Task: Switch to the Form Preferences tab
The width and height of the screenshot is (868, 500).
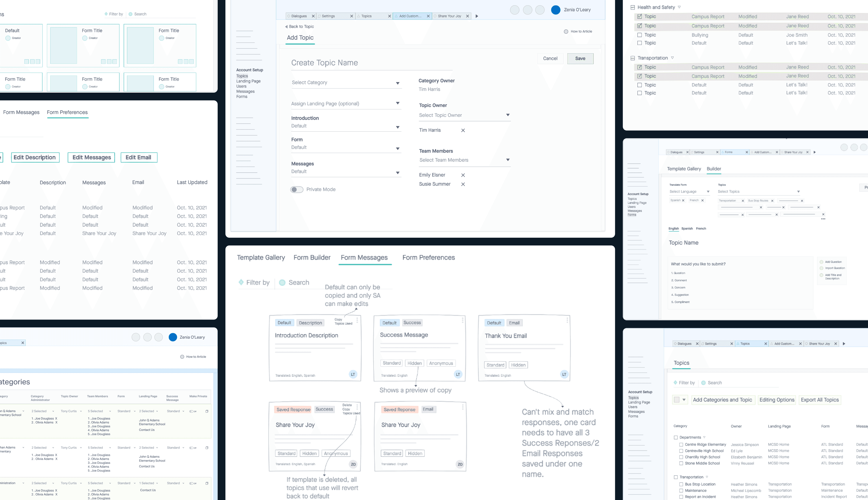Action: pos(429,258)
